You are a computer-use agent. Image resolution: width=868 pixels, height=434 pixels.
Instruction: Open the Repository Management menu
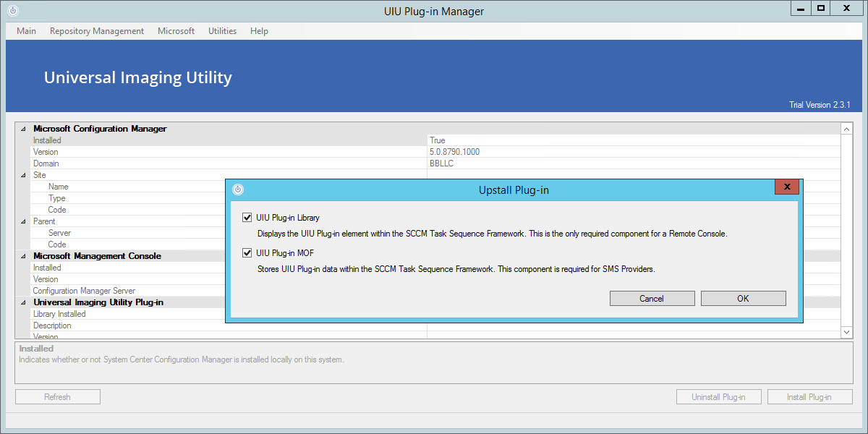[x=97, y=31]
